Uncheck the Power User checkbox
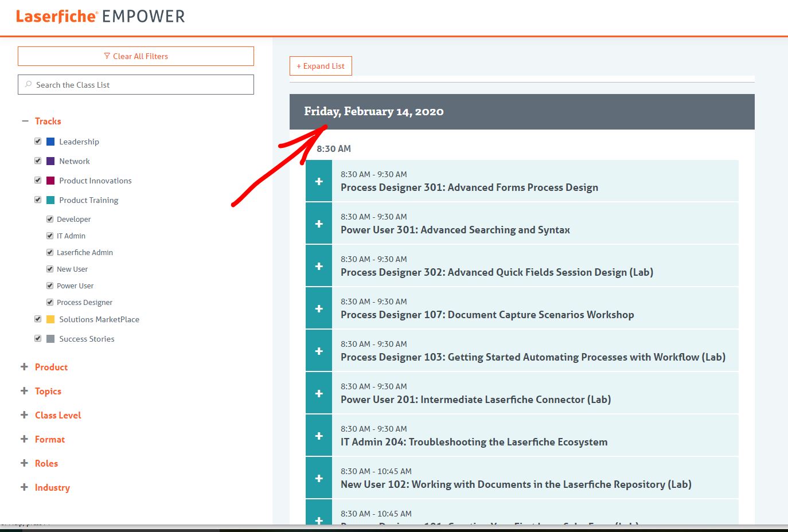Screen dimensions: 788x532 click(x=50, y=285)
